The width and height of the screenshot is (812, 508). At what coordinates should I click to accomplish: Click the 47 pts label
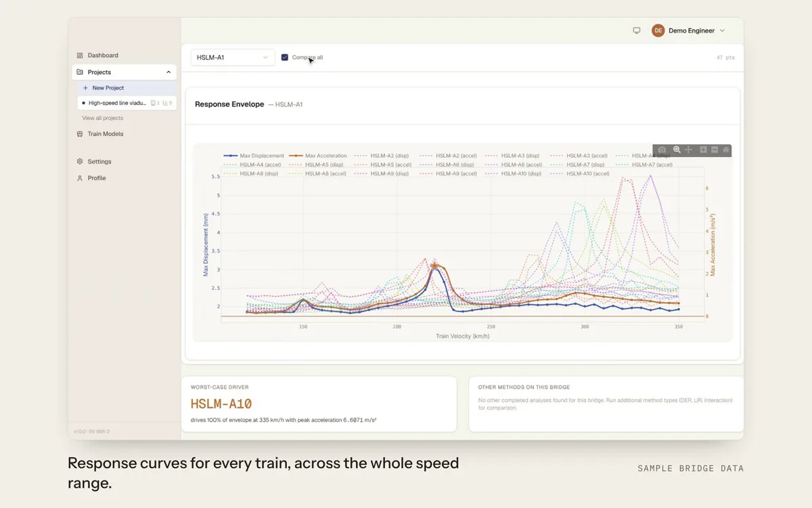tap(725, 58)
